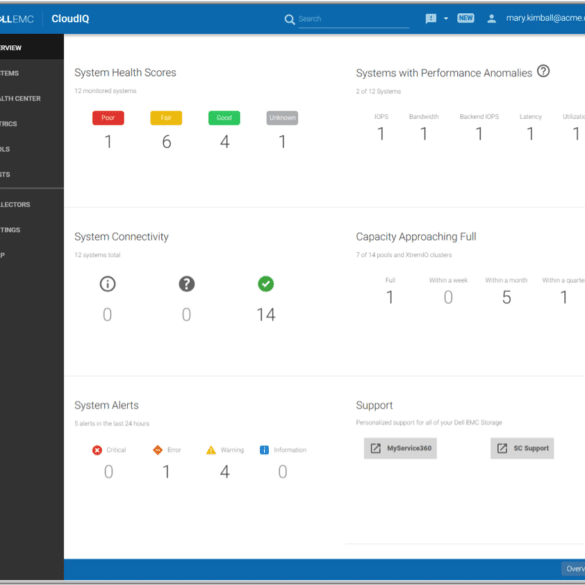This screenshot has width=585, height=585.
Task: Click the Information alerts count 0
Action: pos(283,472)
